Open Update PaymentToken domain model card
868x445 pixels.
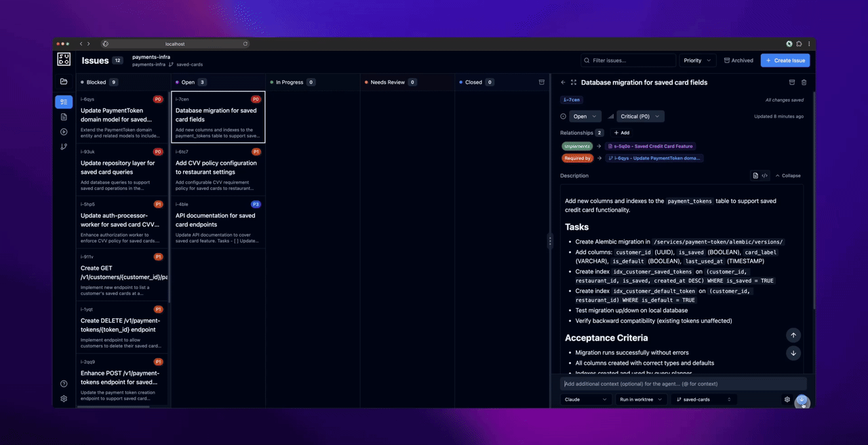coord(122,116)
